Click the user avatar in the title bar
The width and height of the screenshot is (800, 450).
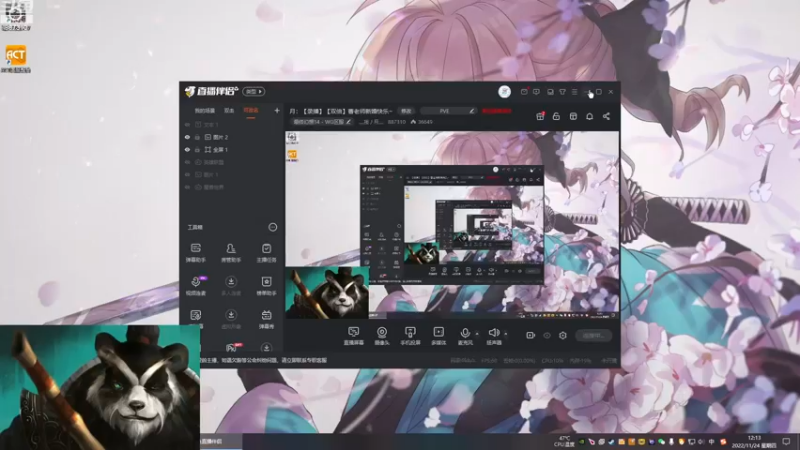click(504, 91)
